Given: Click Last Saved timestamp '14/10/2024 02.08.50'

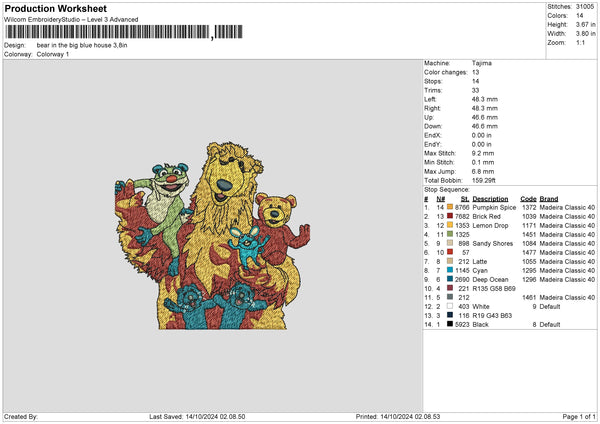Looking at the screenshot, I should tap(215, 416).
